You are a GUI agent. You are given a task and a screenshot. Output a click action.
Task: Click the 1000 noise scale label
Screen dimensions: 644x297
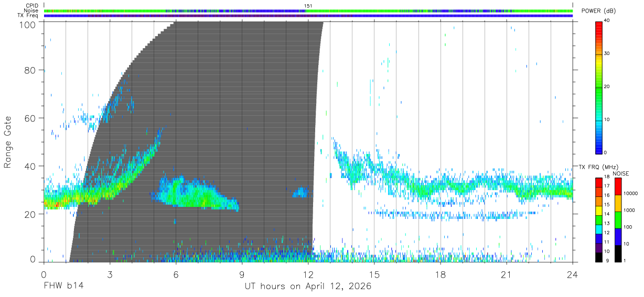click(629, 210)
